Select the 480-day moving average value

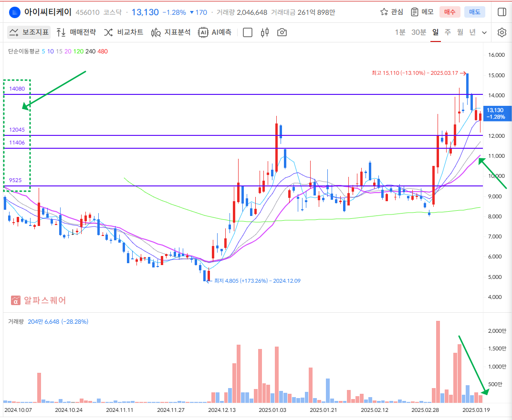tap(103, 51)
